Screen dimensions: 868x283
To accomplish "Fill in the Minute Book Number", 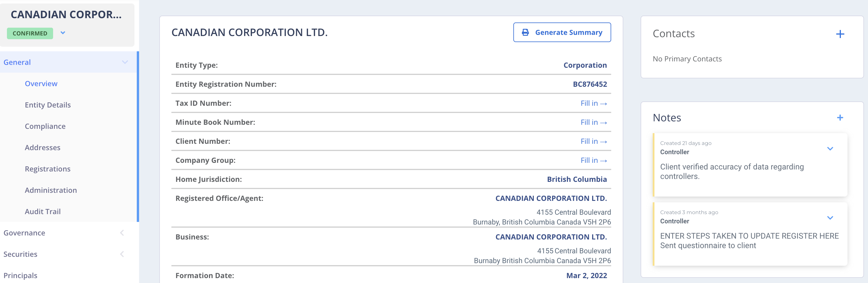I will coord(593,122).
